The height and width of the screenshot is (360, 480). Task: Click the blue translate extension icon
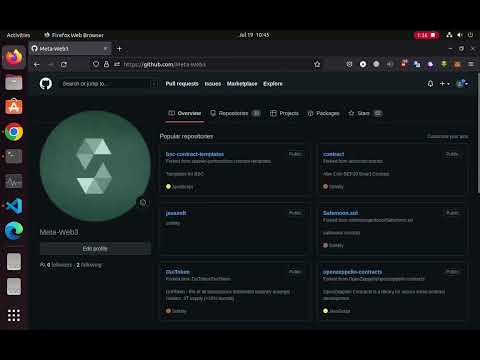tap(417, 64)
